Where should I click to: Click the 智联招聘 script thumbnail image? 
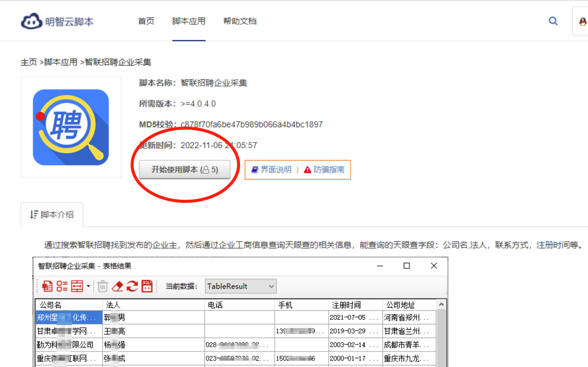tap(71, 127)
